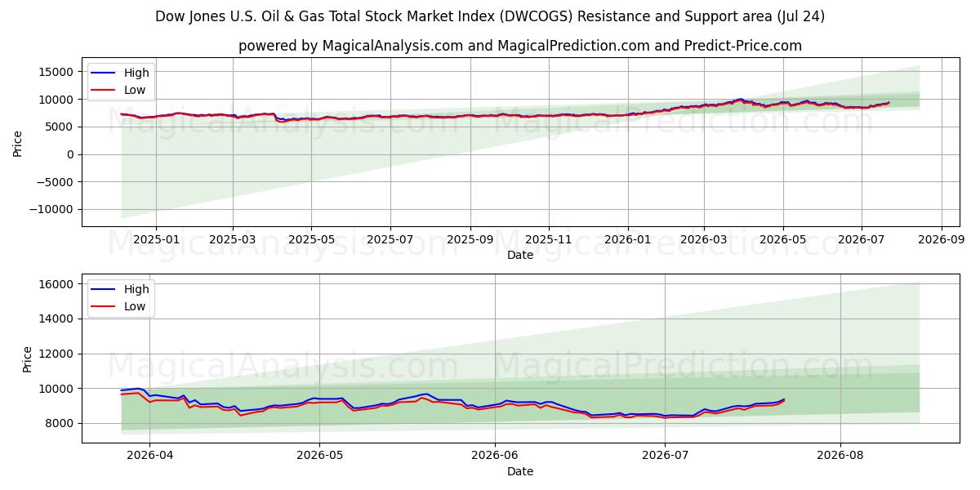The height and width of the screenshot is (490, 980).
Task: Click the '2026-06' x-axis label in the lower chart
Action: coord(496,456)
